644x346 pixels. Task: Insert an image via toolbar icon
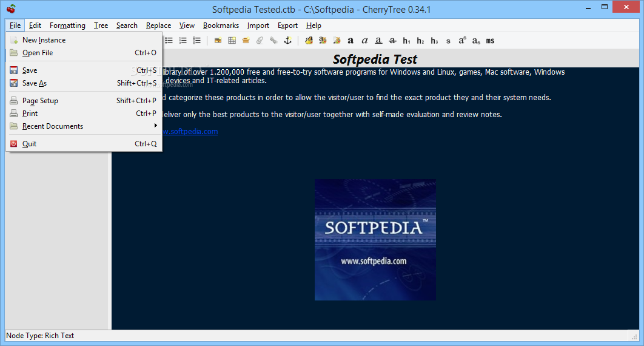click(x=218, y=40)
